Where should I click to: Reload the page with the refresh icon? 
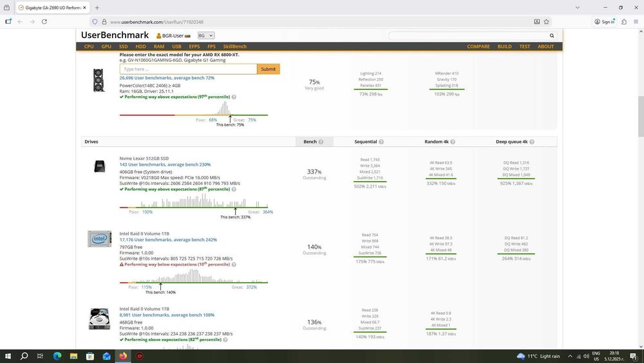tap(44, 22)
